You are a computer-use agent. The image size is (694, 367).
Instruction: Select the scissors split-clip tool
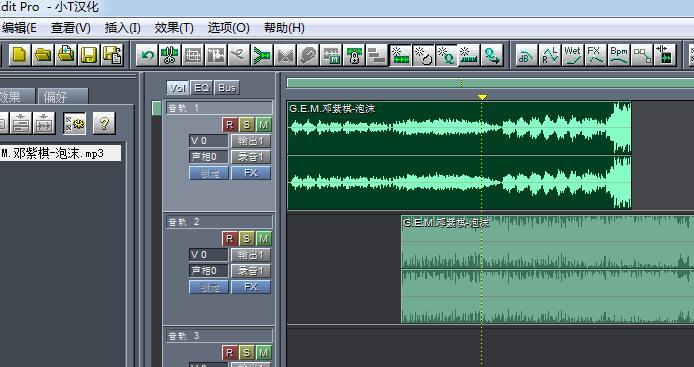(x=170, y=55)
